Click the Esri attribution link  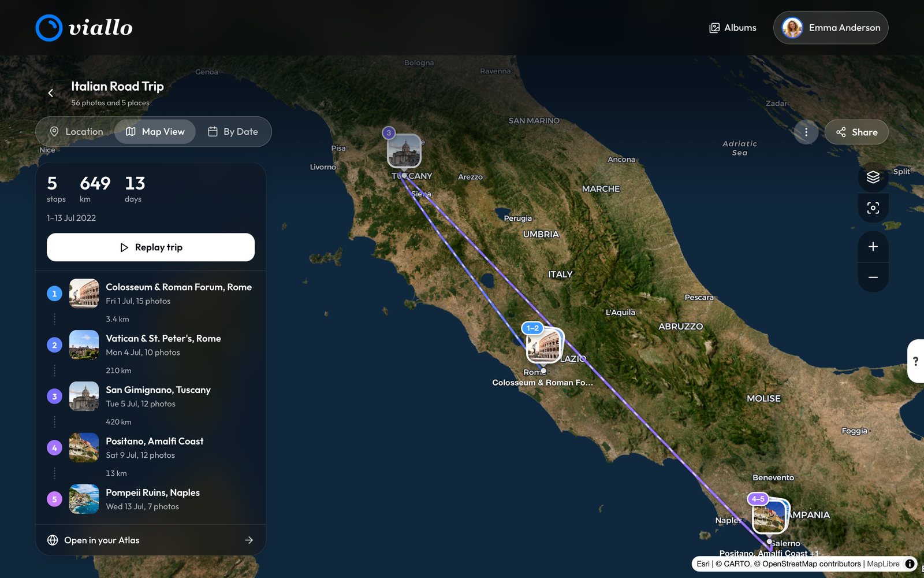703,564
